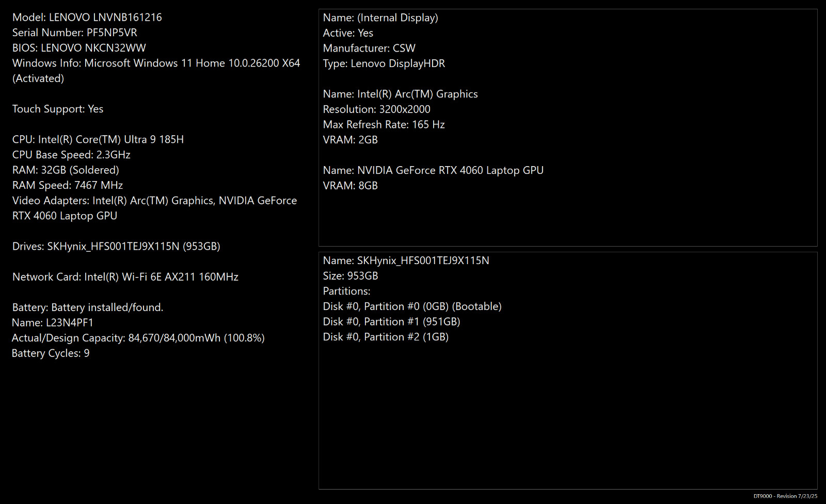The height and width of the screenshot is (504, 826).
Task: Click the Active: Yes display line
Action: pos(348,33)
